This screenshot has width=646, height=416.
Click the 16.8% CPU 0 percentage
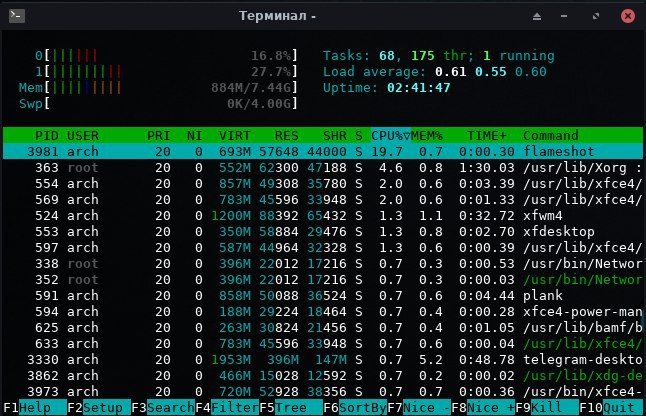click(271, 56)
